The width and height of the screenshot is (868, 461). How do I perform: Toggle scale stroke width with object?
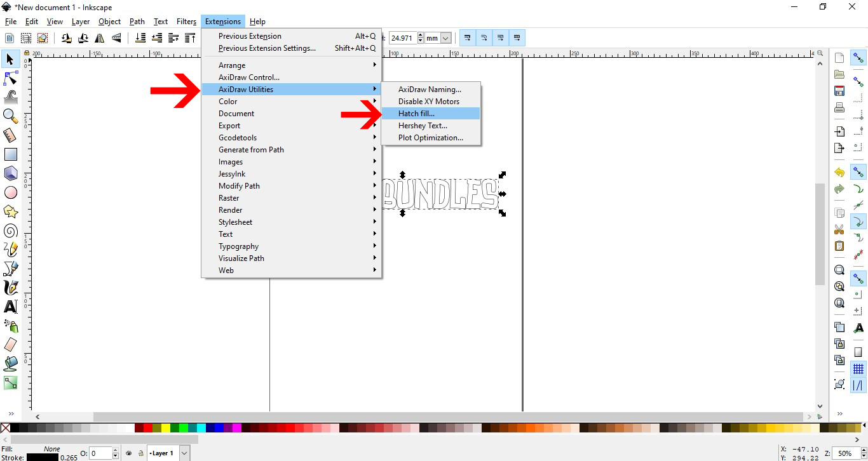(x=468, y=38)
